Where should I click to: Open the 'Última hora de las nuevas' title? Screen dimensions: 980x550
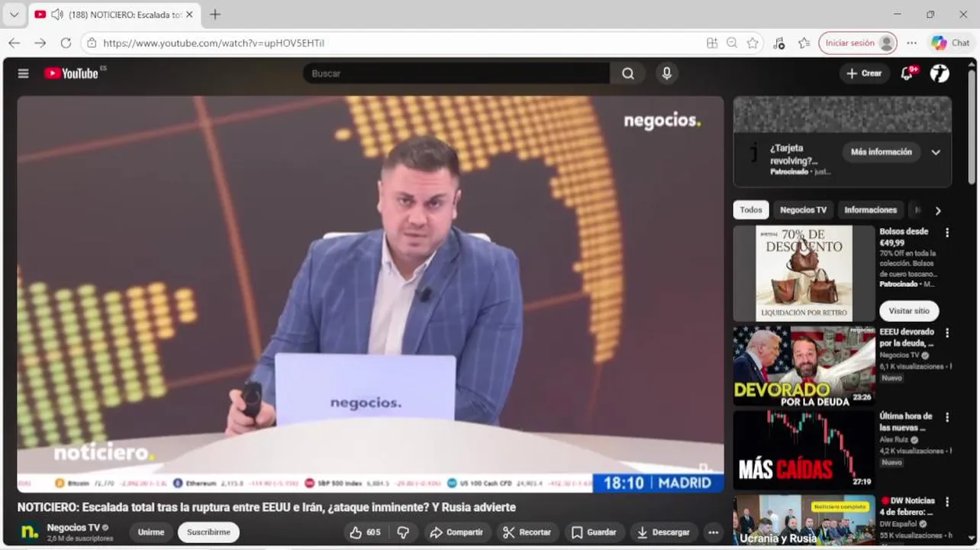tap(906, 422)
